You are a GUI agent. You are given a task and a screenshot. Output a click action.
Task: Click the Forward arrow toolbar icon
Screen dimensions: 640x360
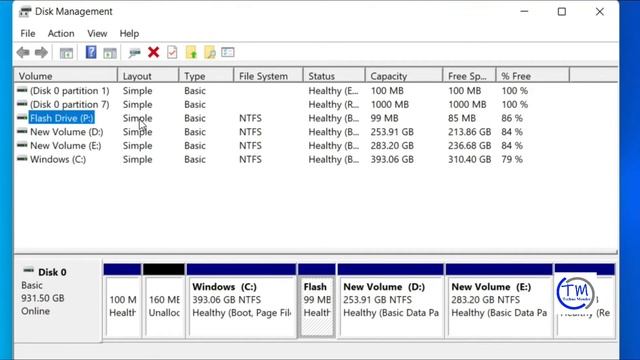(x=41, y=52)
